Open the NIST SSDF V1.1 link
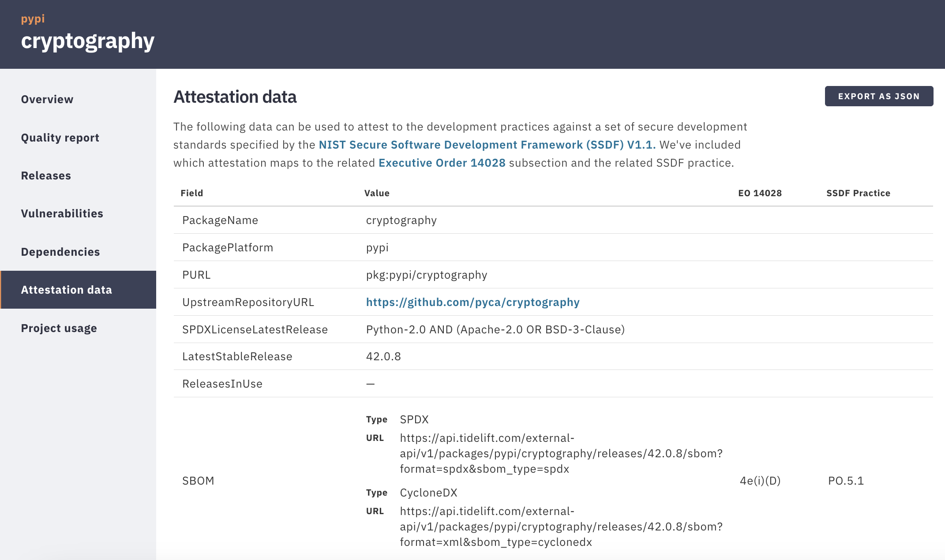Screen dimensions: 945x560 (x=487, y=145)
